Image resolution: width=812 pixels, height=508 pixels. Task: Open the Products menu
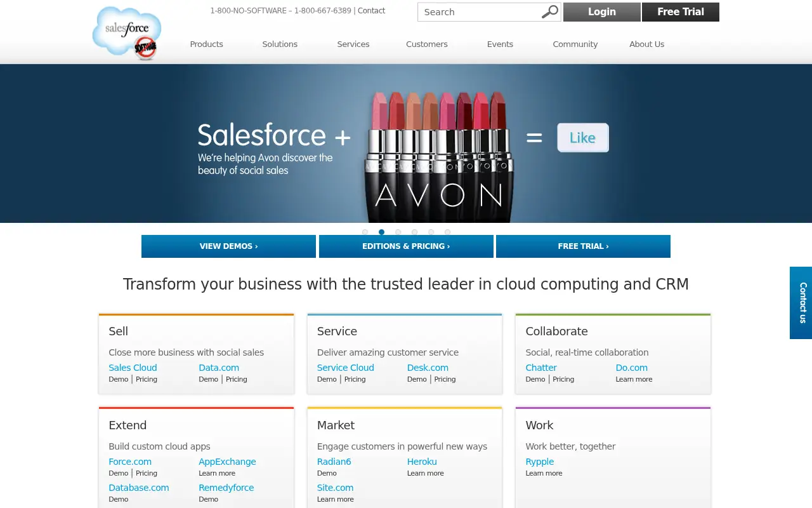[207, 44]
